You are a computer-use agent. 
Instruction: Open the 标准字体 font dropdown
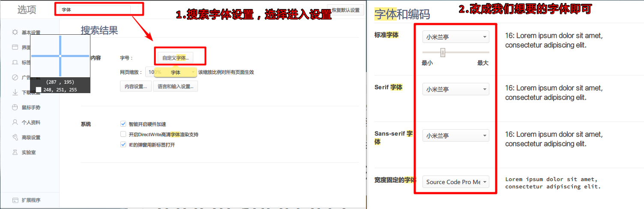pyautogui.click(x=455, y=37)
